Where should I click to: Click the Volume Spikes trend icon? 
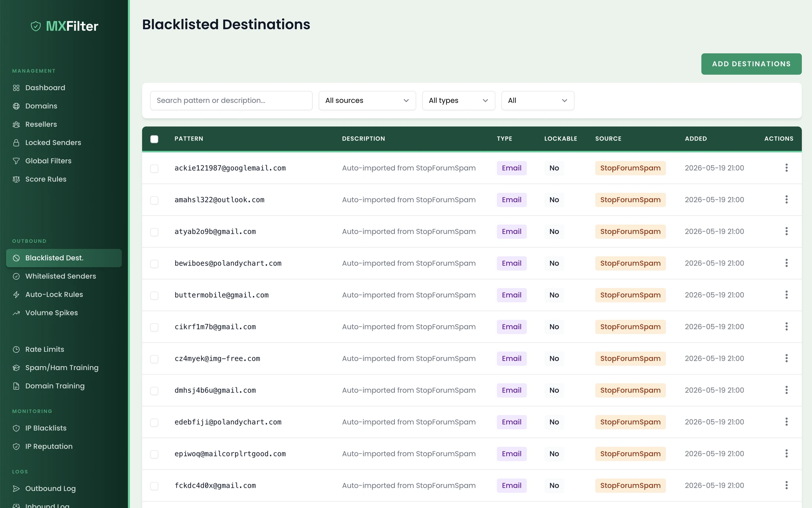[x=16, y=313]
